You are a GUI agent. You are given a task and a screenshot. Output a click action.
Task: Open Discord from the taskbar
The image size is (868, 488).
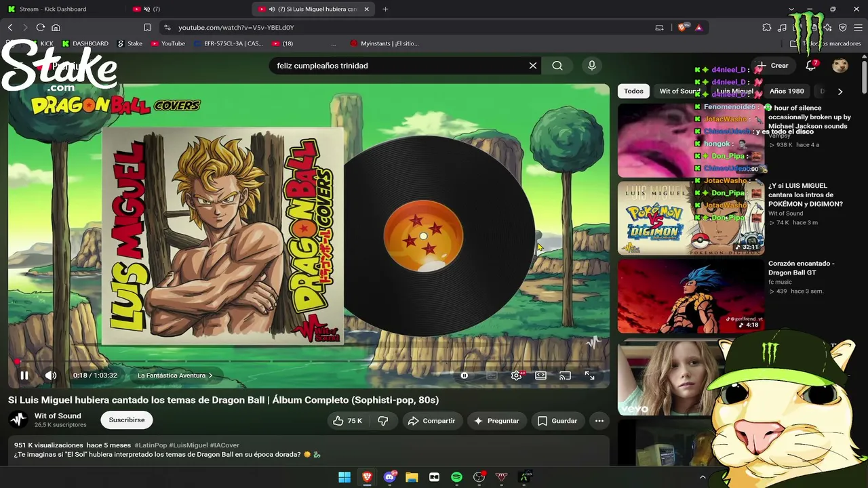pyautogui.click(x=389, y=477)
